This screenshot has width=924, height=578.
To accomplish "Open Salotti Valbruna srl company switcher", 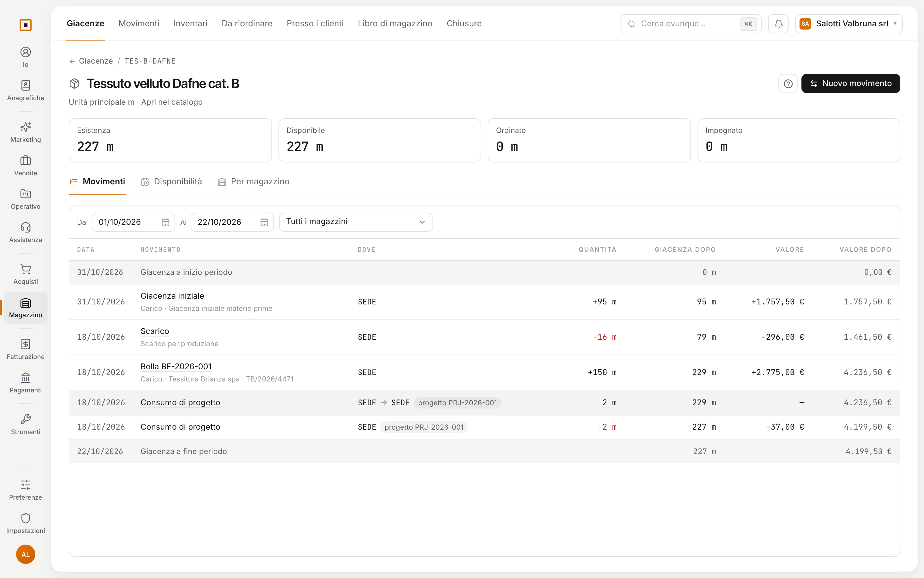I will (849, 24).
